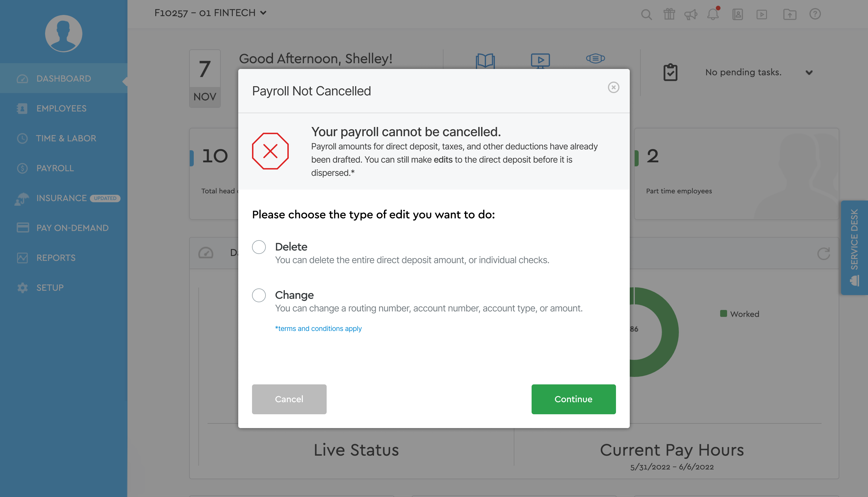This screenshot has width=868, height=497.
Task: Click the megaphone announcements icon
Action: (x=691, y=14)
